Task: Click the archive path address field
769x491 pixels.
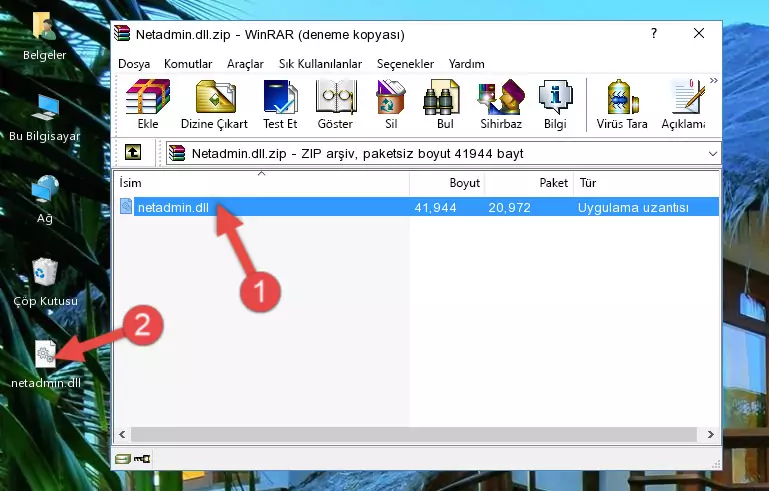Action: 443,154
